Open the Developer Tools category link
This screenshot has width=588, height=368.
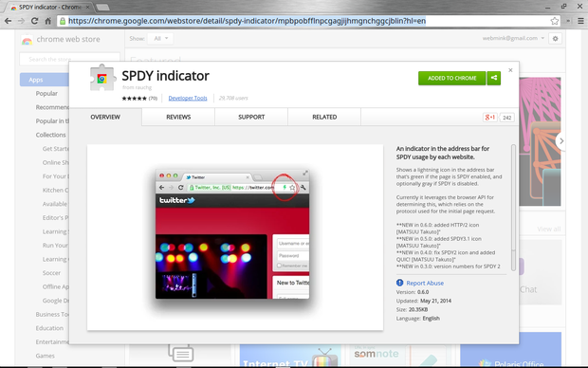coord(188,99)
